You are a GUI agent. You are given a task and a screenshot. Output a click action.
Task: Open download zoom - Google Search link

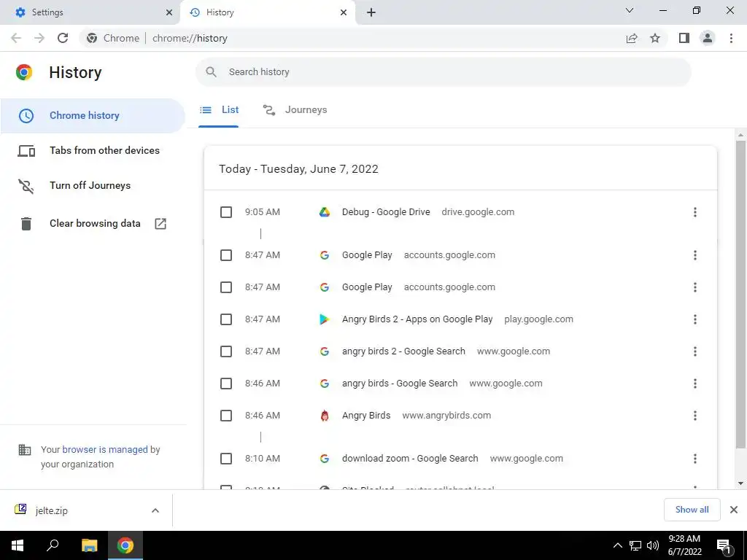(x=410, y=459)
